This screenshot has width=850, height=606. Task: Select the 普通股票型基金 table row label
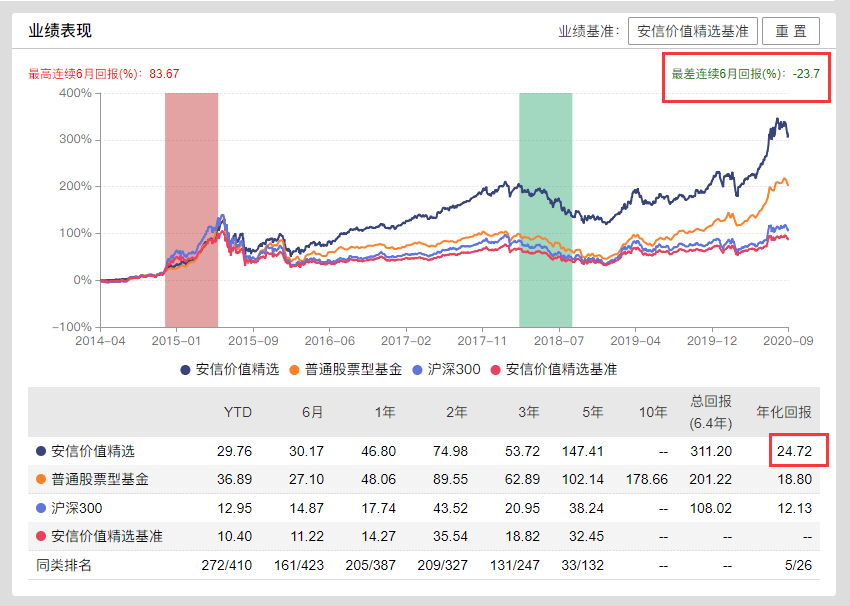pos(100,479)
